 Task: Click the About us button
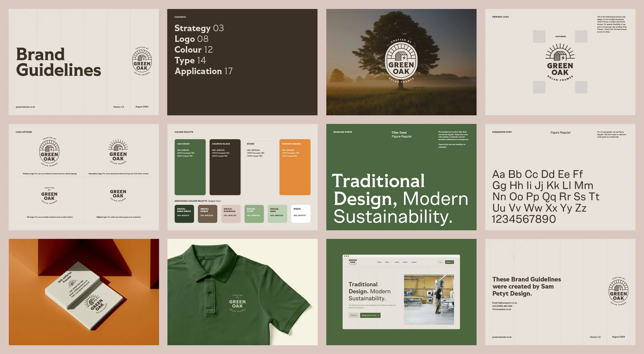tap(353, 315)
